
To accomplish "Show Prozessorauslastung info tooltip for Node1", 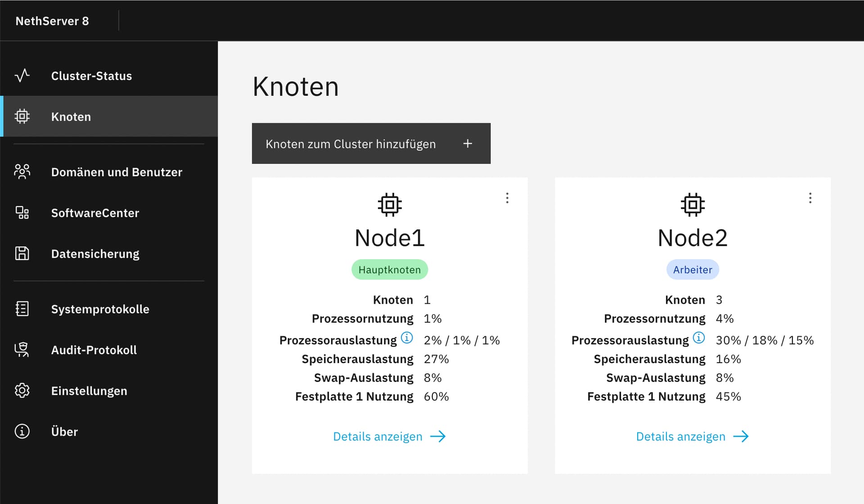I will click(407, 337).
